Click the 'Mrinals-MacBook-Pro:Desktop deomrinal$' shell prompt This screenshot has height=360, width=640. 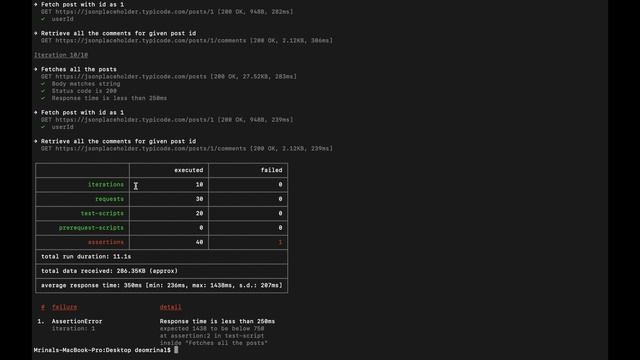point(102,350)
